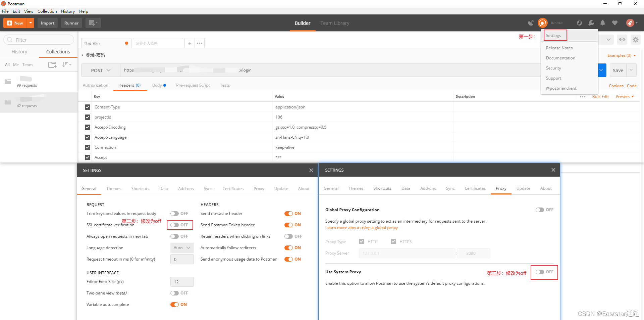Click the heart icon in header
The width and height of the screenshot is (644, 320).
click(614, 23)
